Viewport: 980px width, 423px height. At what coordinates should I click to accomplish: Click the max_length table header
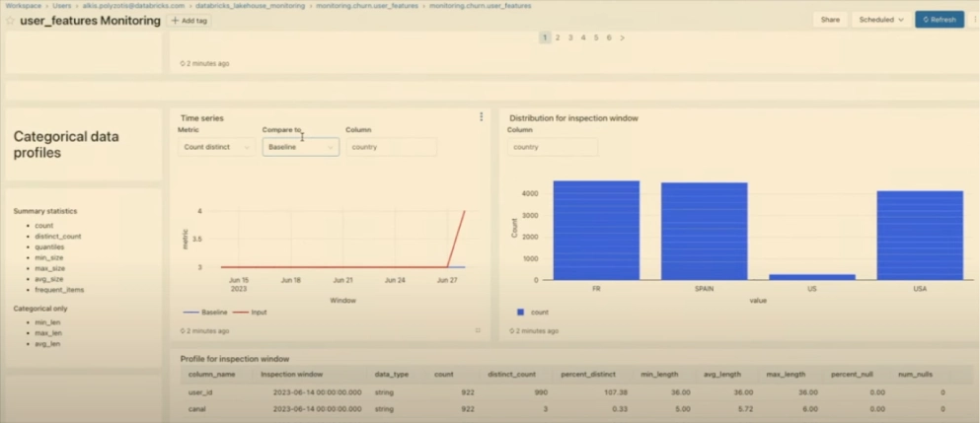[x=786, y=375]
